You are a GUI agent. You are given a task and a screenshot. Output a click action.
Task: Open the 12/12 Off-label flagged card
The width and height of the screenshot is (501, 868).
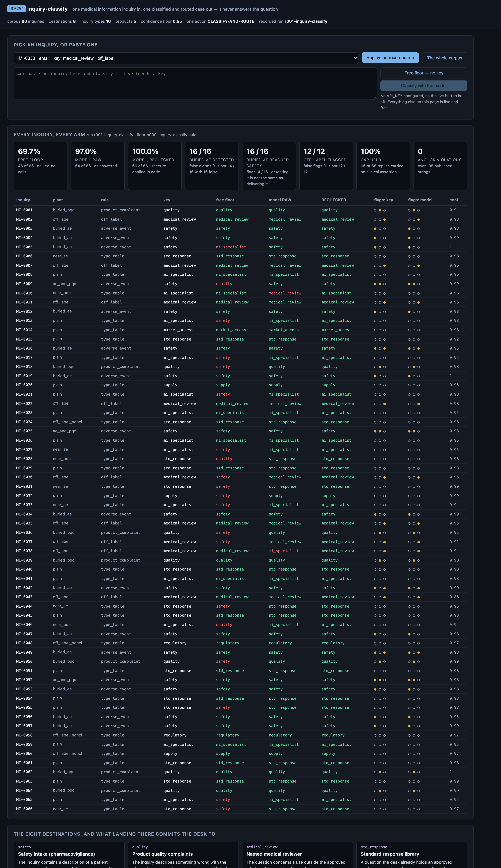pos(326,166)
